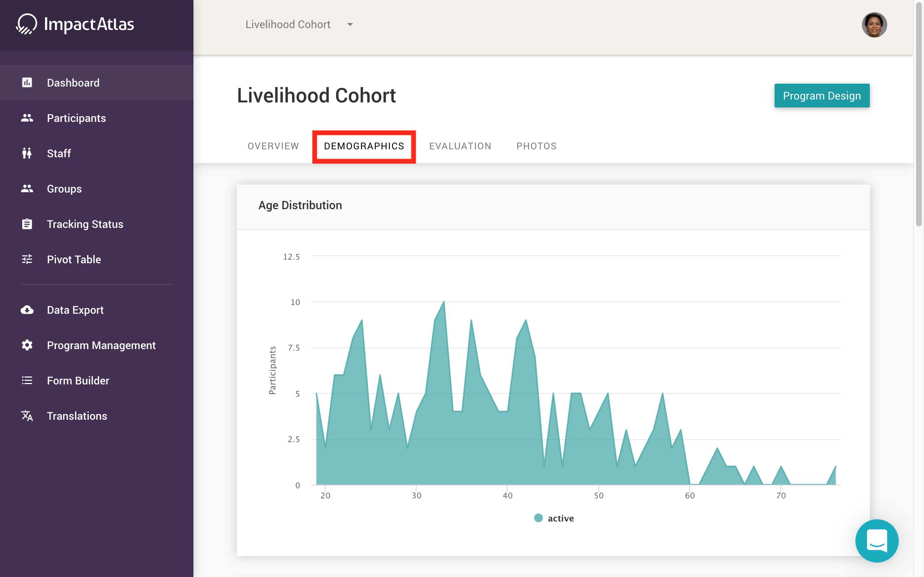Click the Participants people icon

[27, 118]
